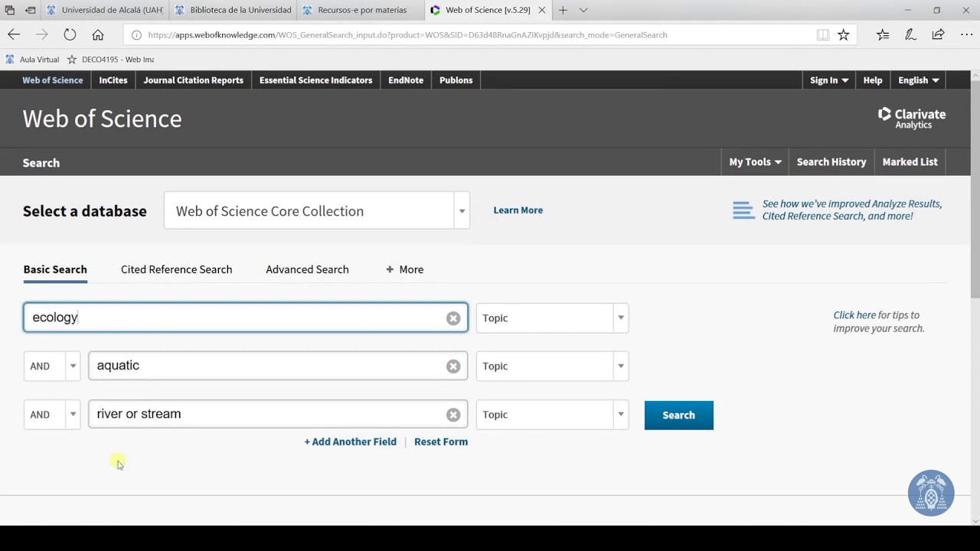Share this page icon
The width and height of the screenshot is (980, 551).
[938, 34]
